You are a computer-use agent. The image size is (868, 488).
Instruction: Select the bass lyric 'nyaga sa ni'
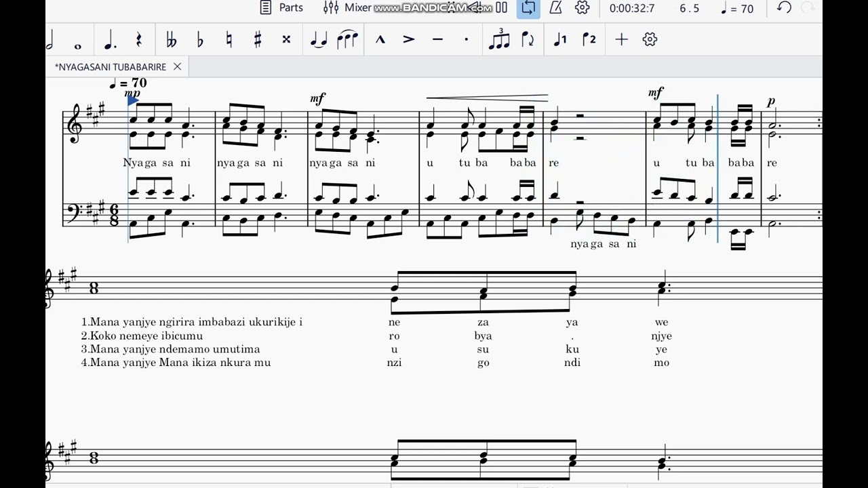tap(604, 244)
